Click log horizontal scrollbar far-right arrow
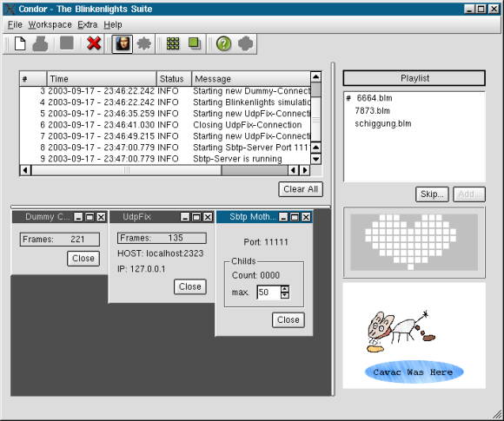Viewport: 504px width, 421px height. point(305,170)
